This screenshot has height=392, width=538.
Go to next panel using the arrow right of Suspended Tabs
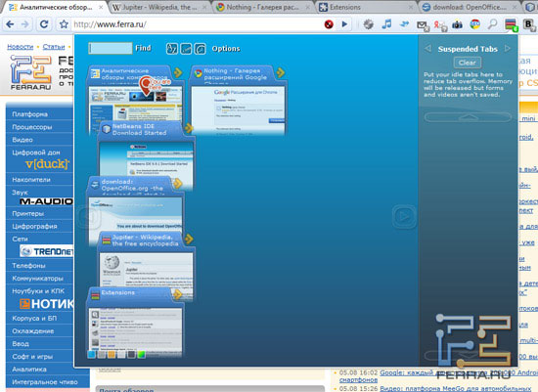(x=508, y=48)
